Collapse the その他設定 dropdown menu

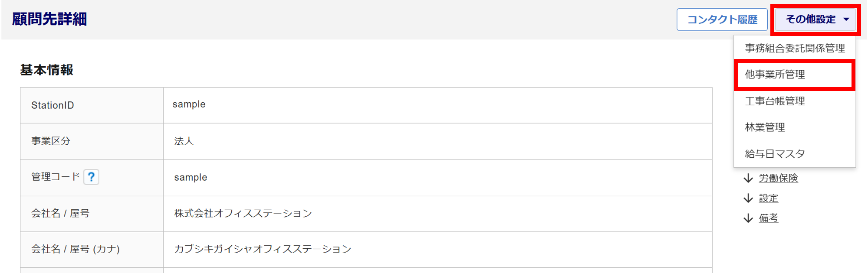[x=816, y=19]
